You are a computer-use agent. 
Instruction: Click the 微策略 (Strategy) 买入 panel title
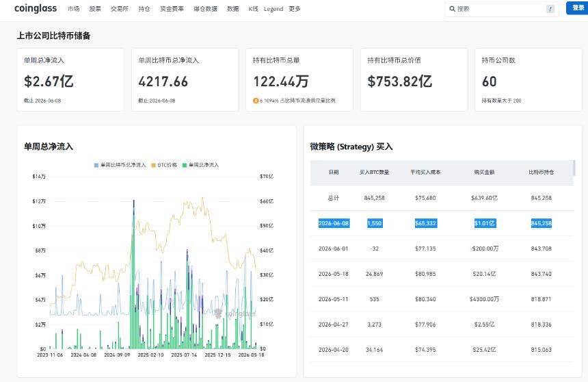point(351,147)
